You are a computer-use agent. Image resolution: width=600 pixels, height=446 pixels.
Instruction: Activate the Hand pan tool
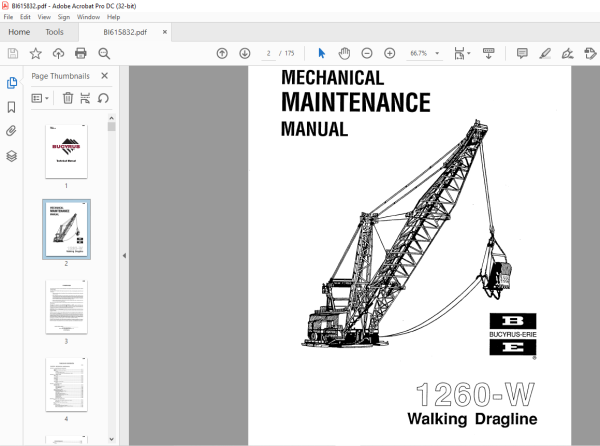[344, 53]
